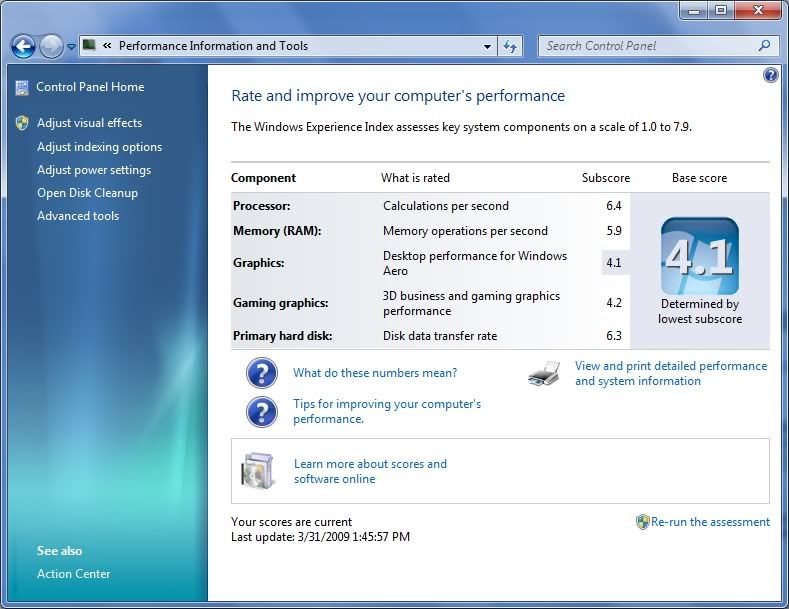Open Adjust power settings
Image resolution: width=789 pixels, height=609 pixels.
click(94, 170)
